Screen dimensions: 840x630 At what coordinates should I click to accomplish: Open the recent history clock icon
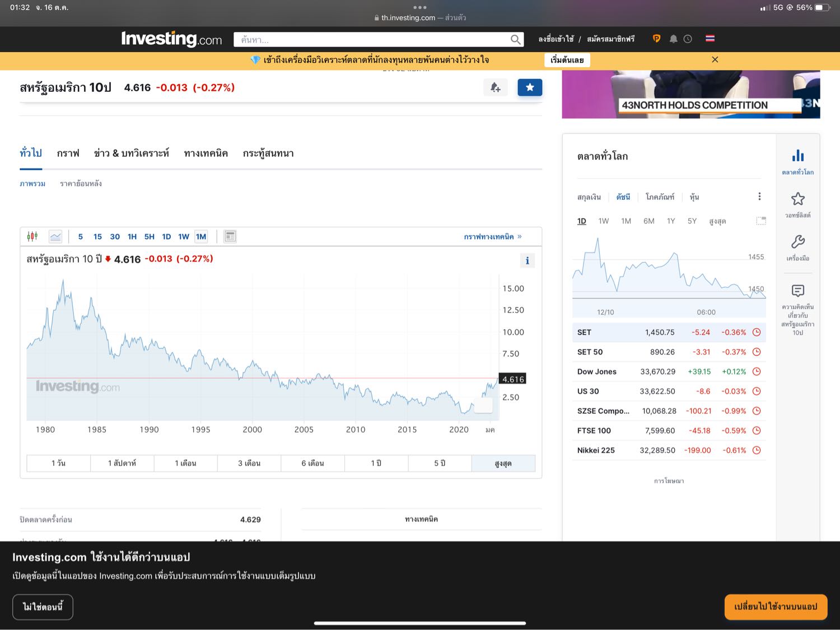pos(688,39)
